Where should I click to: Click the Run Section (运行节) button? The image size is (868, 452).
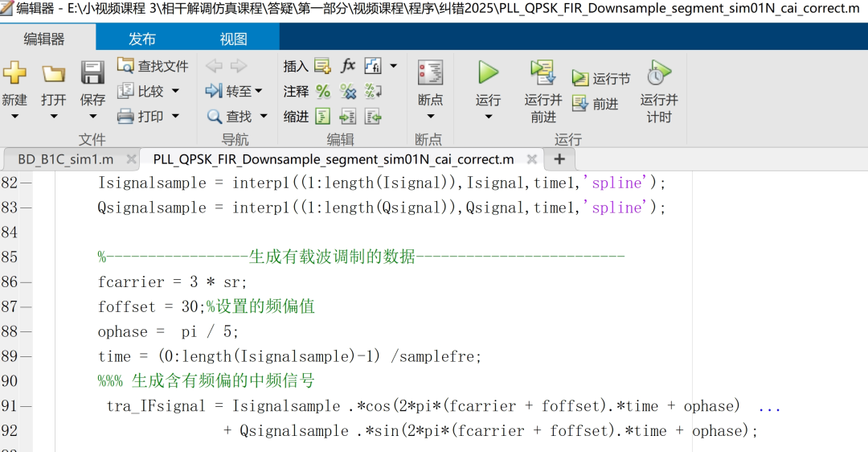click(x=601, y=79)
